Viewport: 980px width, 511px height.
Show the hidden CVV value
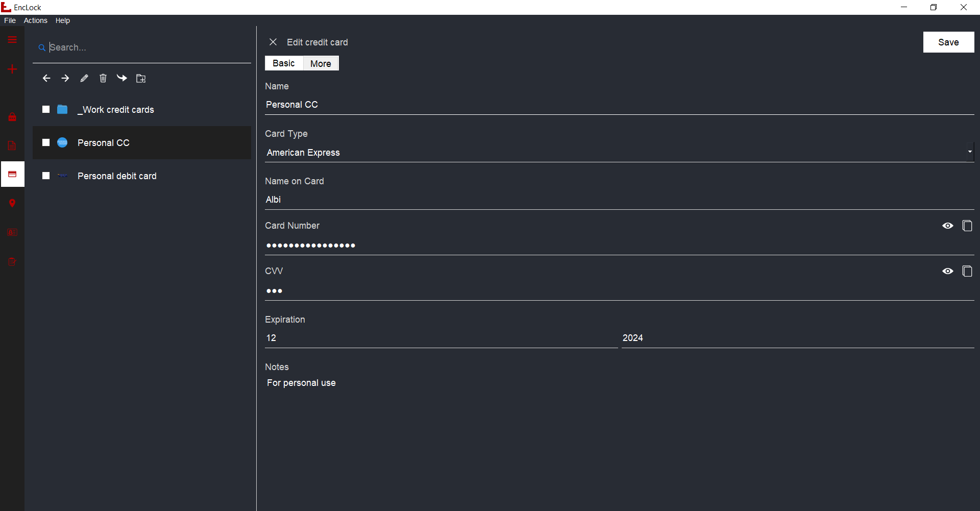tap(947, 271)
